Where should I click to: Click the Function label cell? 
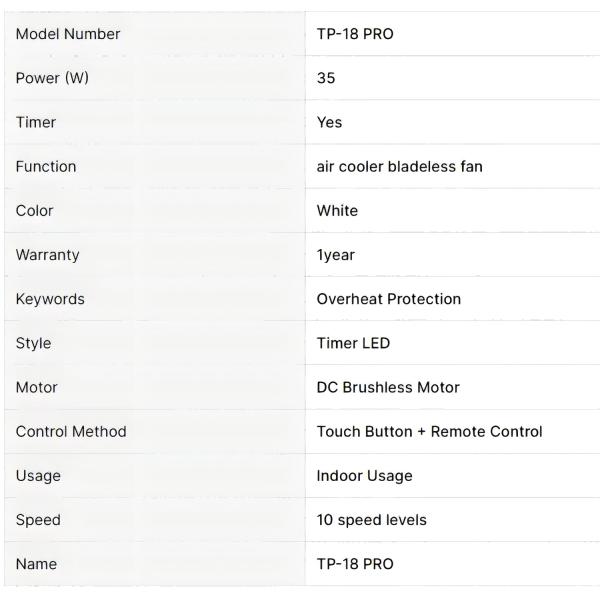coord(46,166)
